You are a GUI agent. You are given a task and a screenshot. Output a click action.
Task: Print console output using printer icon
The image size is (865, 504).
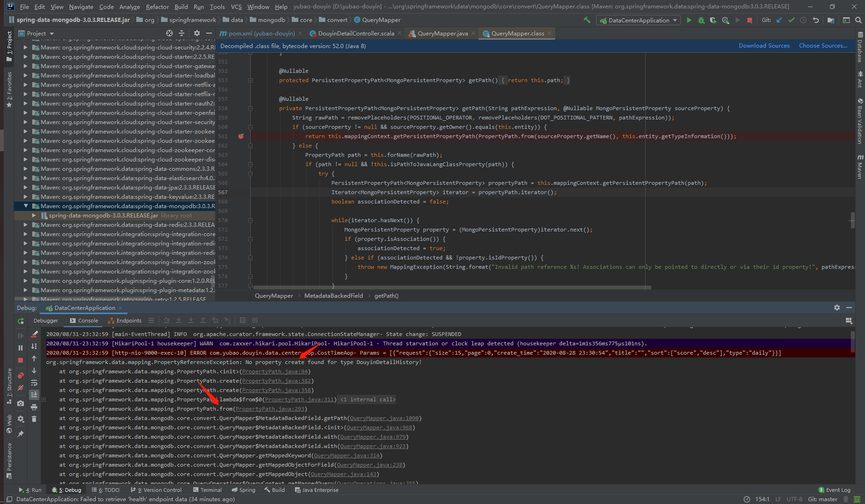click(x=34, y=407)
